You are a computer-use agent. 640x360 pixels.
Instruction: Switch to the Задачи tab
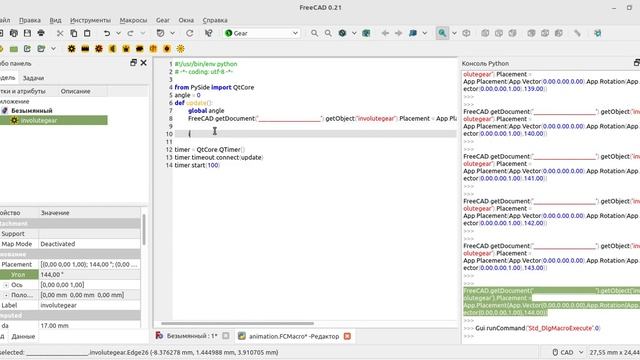(33, 78)
